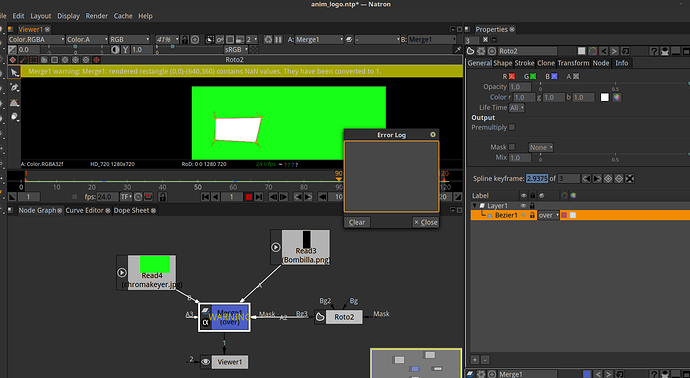Click the red stop playback button

(x=249, y=197)
